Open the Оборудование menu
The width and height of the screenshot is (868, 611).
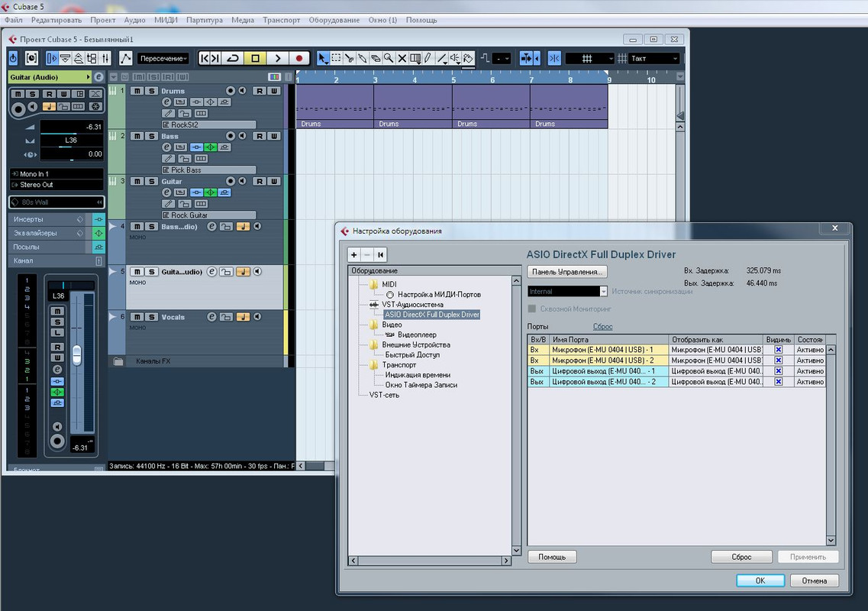334,20
